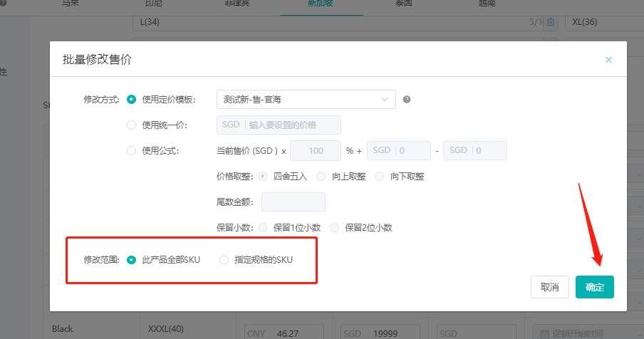Expand the template list using the chevron arrow
Screen dimensions: 644x339
(x=385, y=100)
